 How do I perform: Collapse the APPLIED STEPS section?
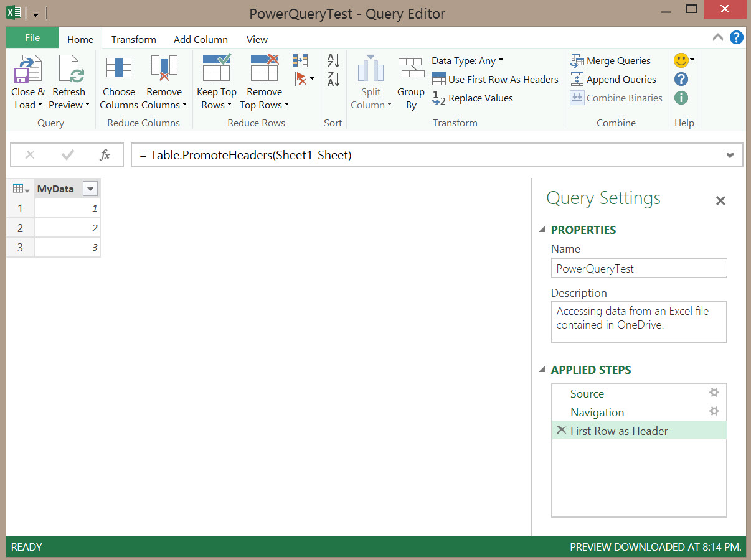pos(541,370)
